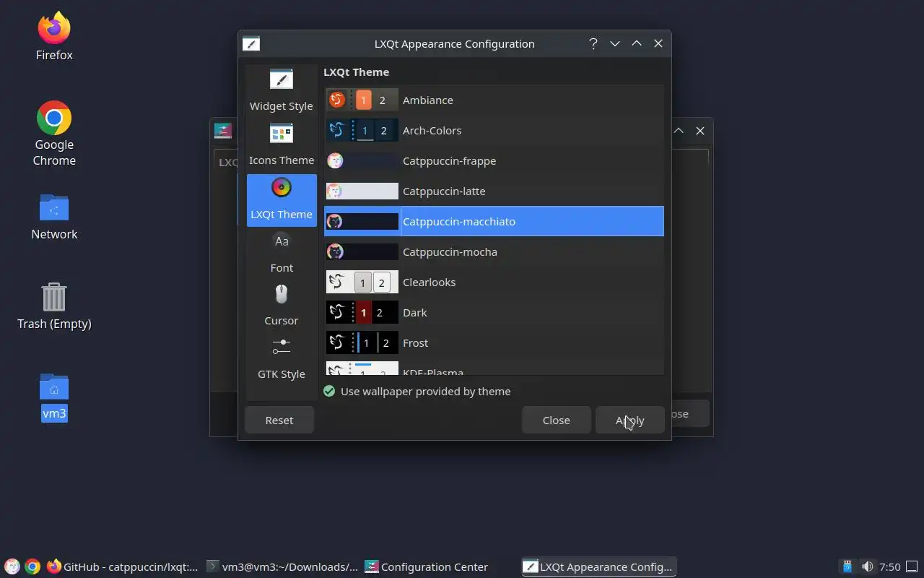Image resolution: width=924 pixels, height=578 pixels.
Task: Click the 7:50 clock in the panel
Action: (890, 567)
